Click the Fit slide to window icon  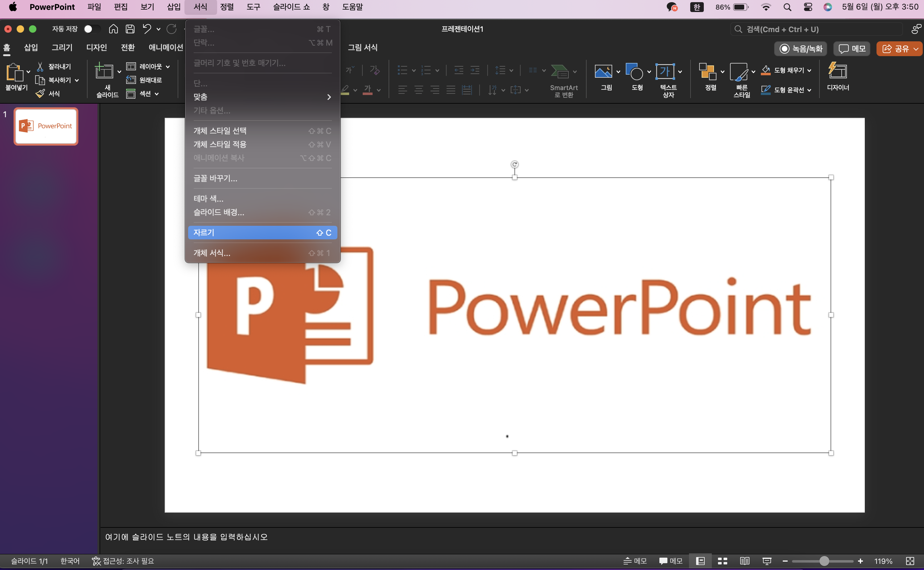[910, 561]
